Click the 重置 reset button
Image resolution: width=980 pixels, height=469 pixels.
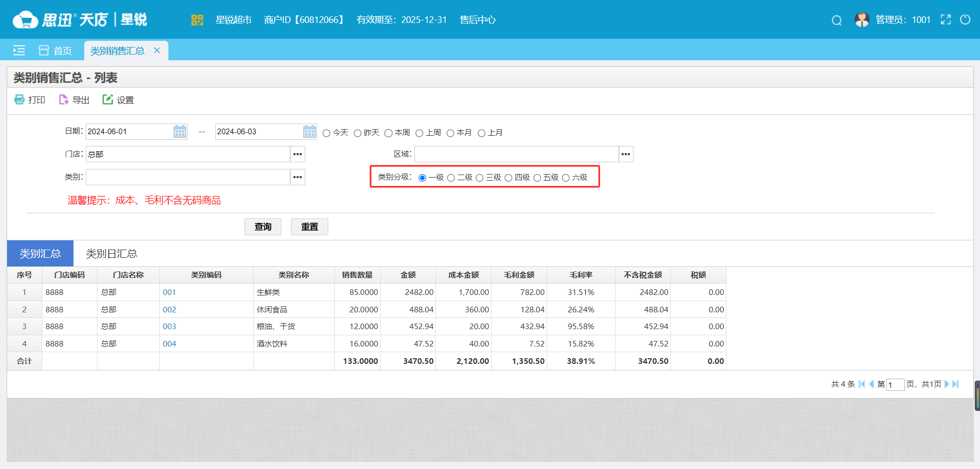pos(309,227)
